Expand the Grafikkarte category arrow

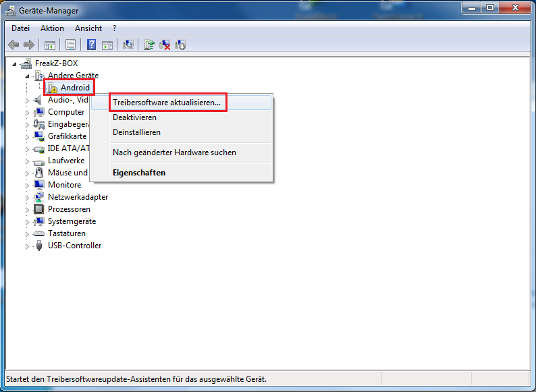pyautogui.click(x=28, y=137)
